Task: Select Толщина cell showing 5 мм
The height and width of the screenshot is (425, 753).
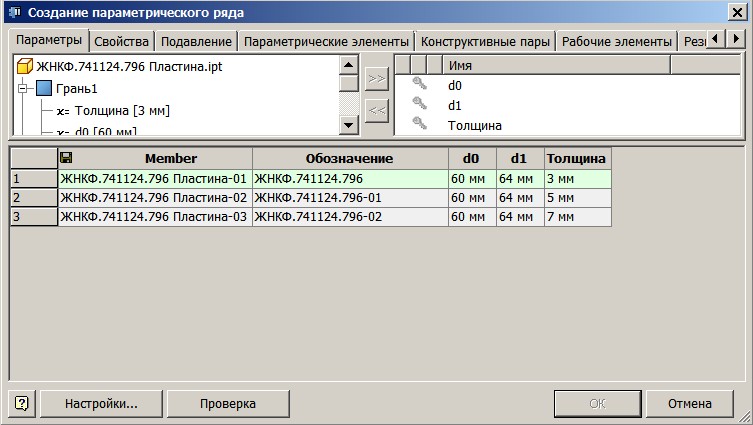Action: (x=576, y=198)
